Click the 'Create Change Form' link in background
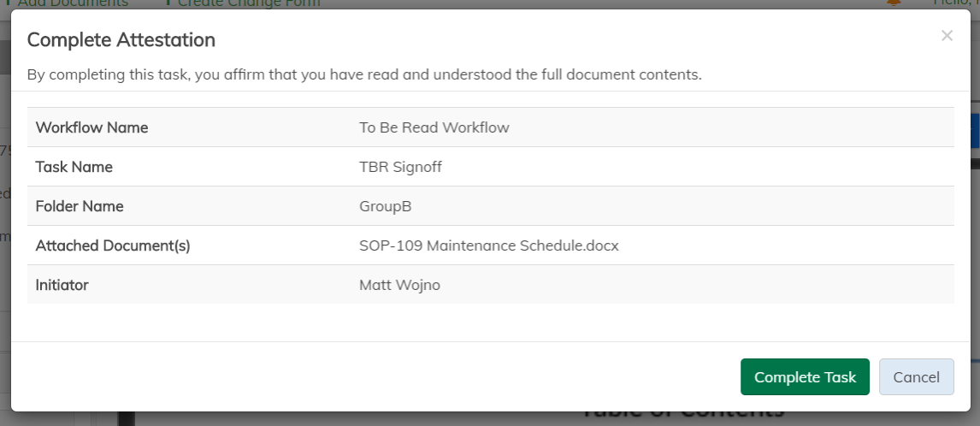The width and height of the screenshot is (980, 426). click(248, 3)
